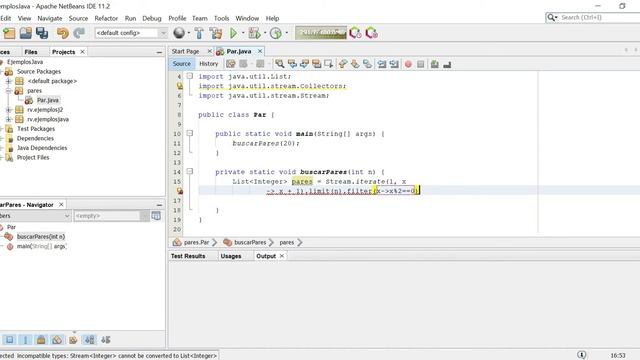Click Next Bookmark icon
The height and width of the screenshot is (360, 640).
point(355,64)
